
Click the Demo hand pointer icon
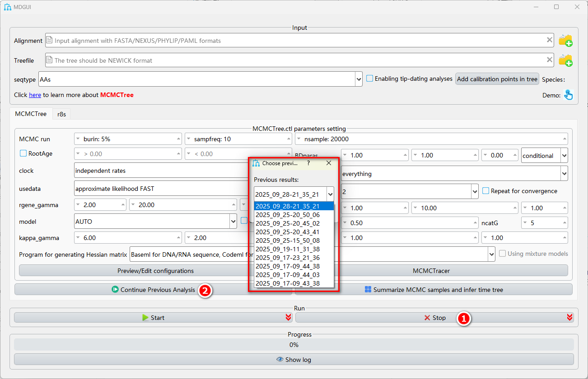point(568,95)
